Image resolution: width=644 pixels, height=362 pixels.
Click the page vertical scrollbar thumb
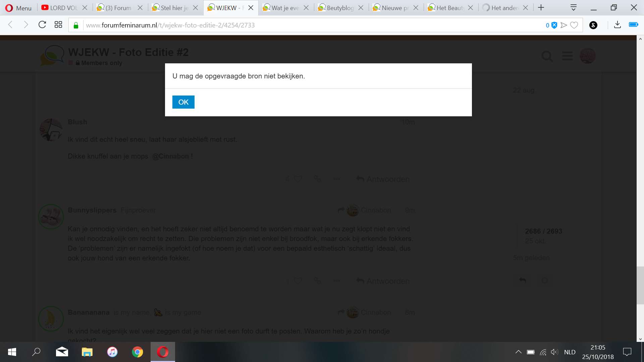pos(640,285)
